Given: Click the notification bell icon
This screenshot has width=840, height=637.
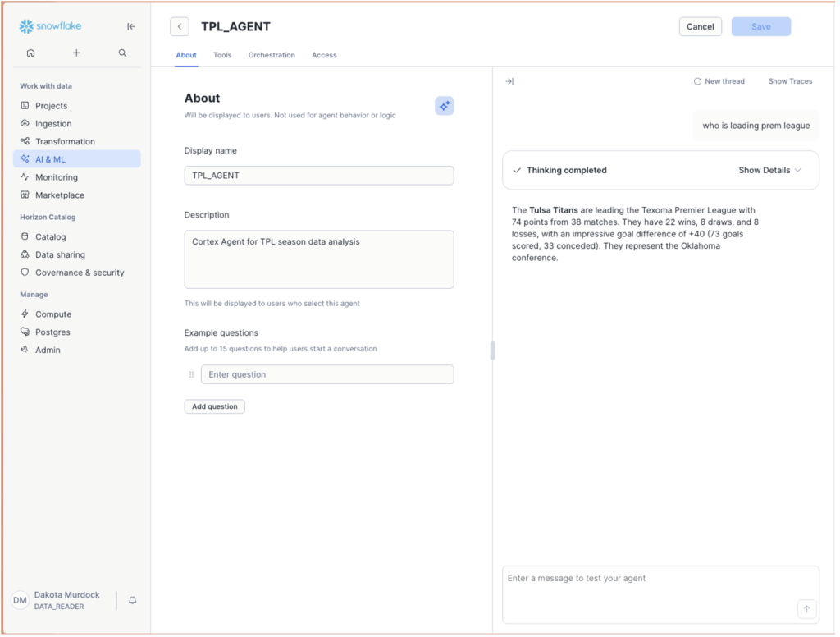Looking at the screenshot, I should click(132, 601).
